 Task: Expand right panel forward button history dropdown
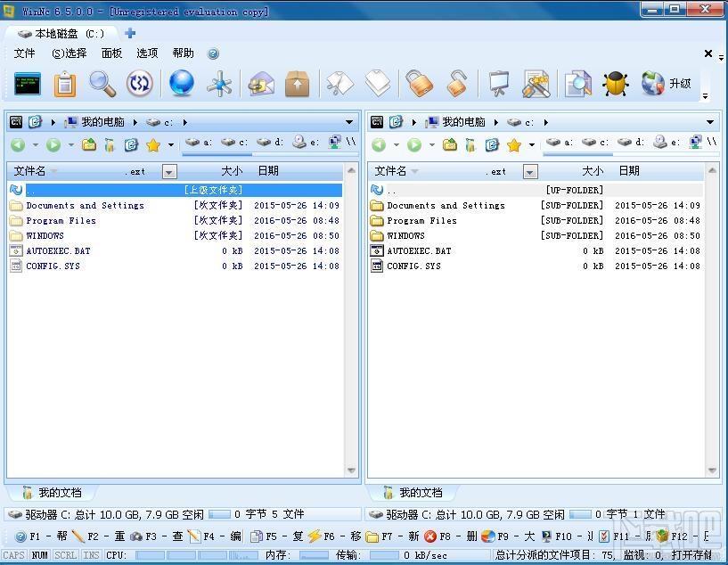pos(432,145)
